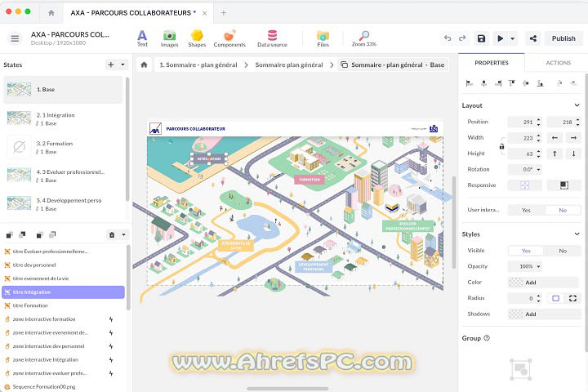
Task: Select layer titre Formation
Action: (x=63, y=305)
